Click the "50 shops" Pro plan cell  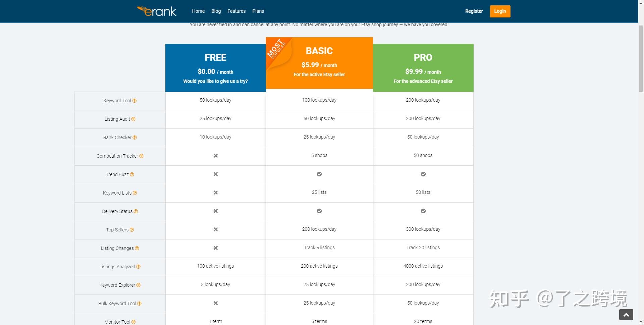(423, 156)
